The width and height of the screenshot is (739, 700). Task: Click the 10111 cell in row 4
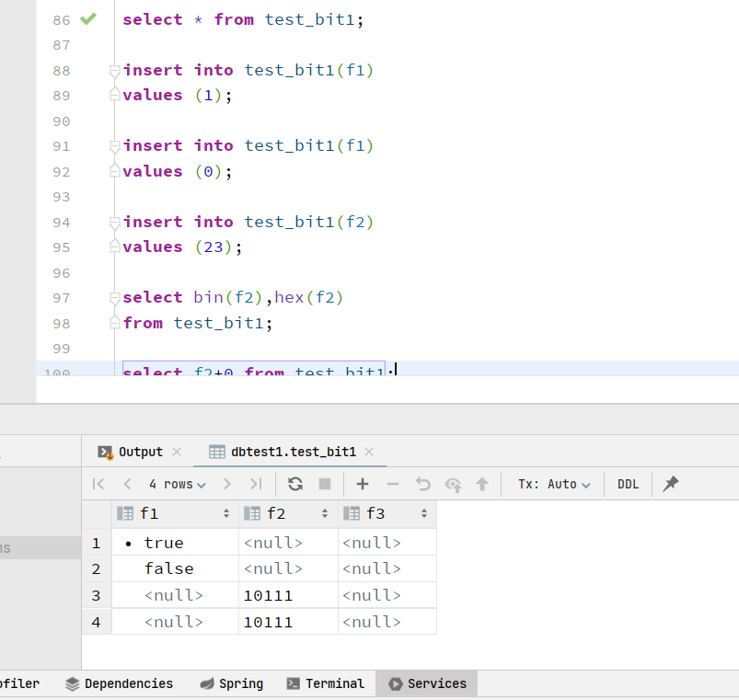288,623
